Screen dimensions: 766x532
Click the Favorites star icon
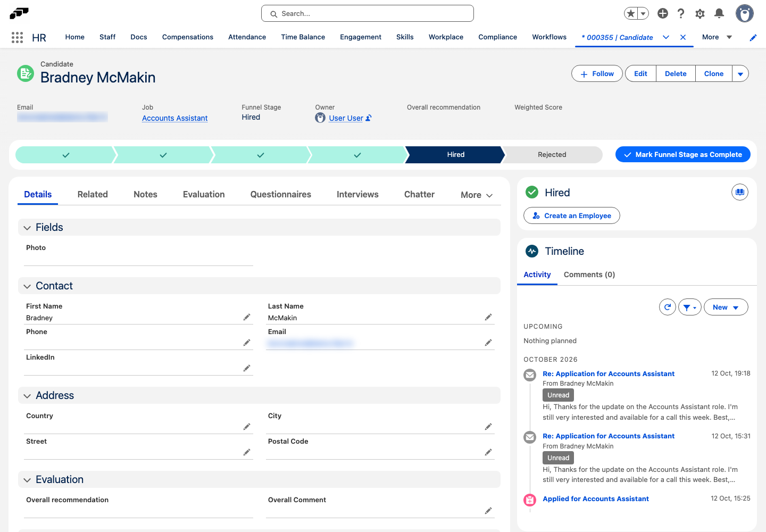(x=631, y=13)
